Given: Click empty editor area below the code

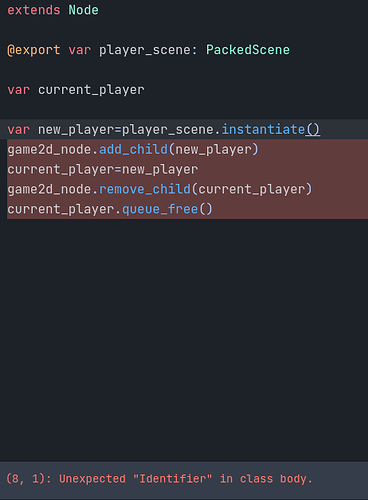Looking at the screenshot, I should pyautogui.click(x=184, y=333).
